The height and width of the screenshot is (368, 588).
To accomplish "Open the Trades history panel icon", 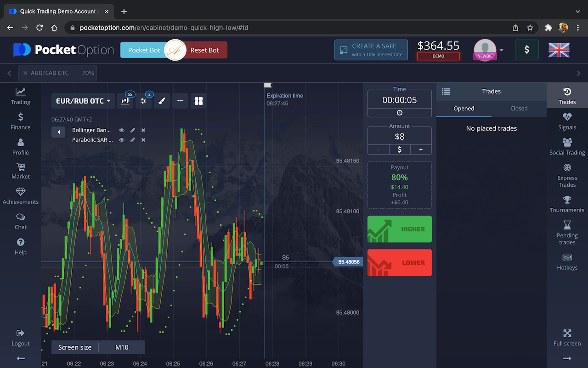I will [x=567, y=96].
